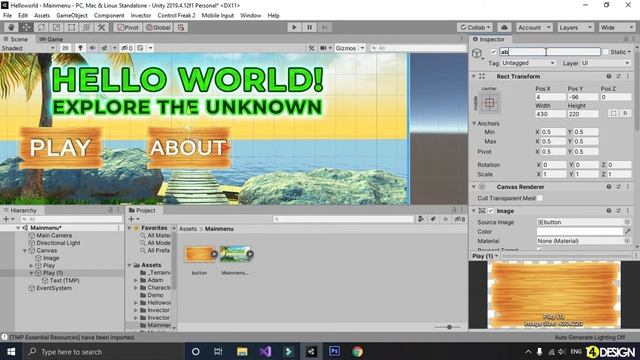Open the Collab dropdown
The height and width of the screenshot is (360, 640).
click(x=476, y=27)
